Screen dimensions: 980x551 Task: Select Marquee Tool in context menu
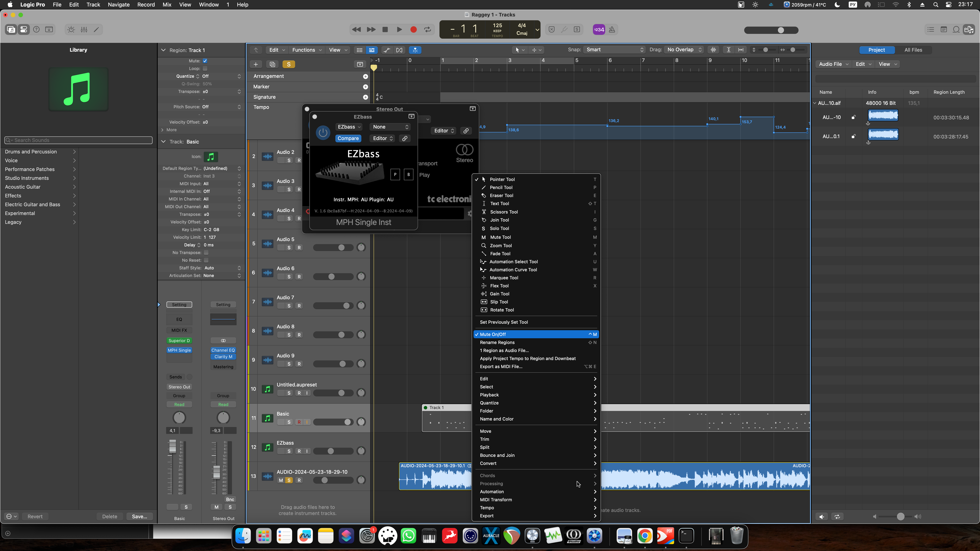(x=536, y=278)
